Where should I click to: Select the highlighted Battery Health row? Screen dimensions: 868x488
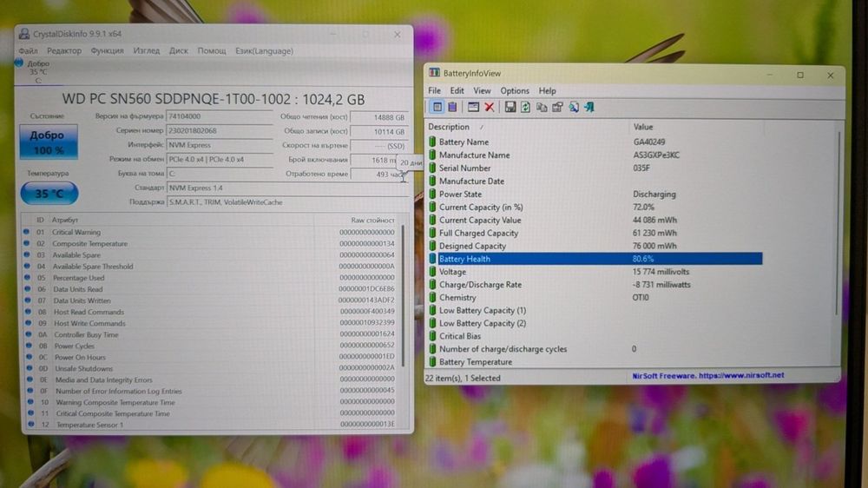coord(595,259)
